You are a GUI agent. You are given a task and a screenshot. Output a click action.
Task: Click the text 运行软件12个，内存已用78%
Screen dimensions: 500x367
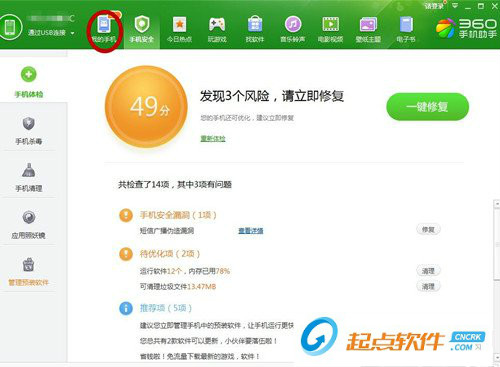(x=185, y=271)
